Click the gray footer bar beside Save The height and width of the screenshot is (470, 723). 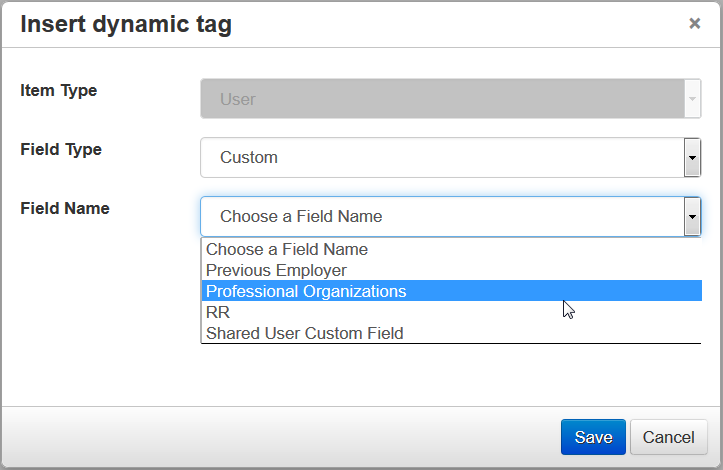[x=280, y=437]
